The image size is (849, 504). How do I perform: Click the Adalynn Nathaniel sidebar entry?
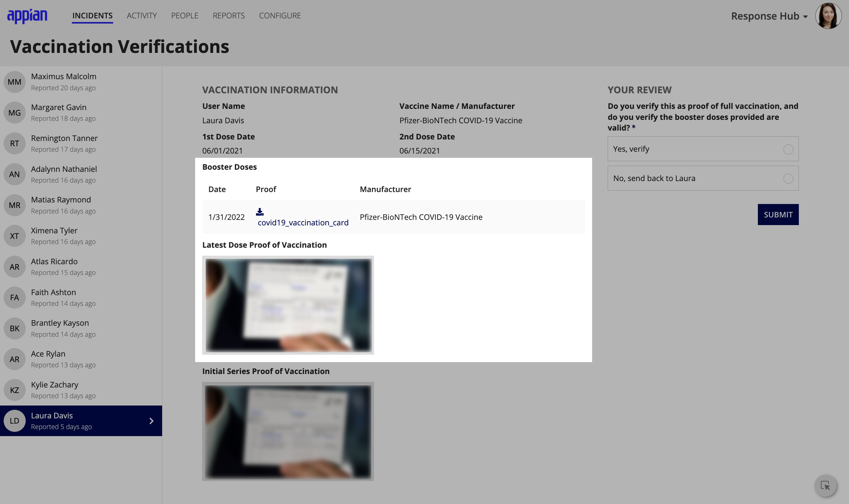(x=81, y=175)
